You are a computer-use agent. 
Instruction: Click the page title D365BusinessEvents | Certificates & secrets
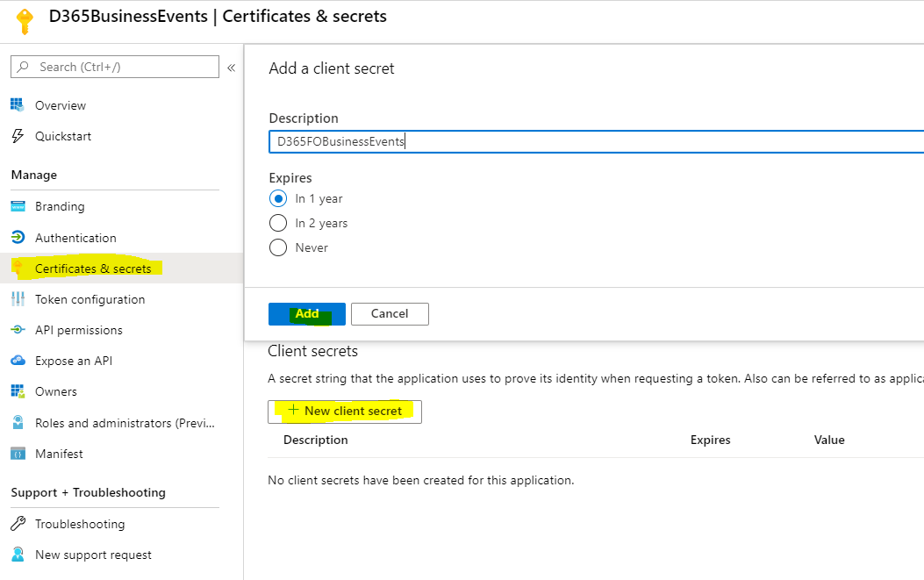(218, 17)
